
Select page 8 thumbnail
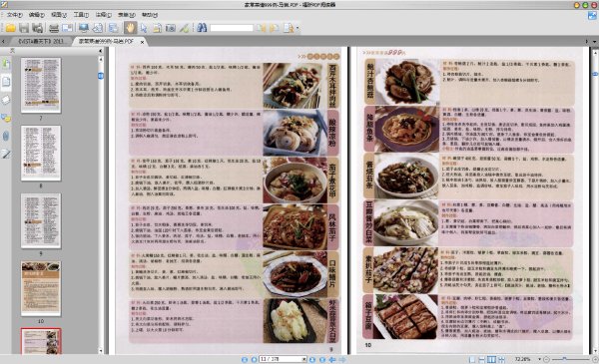click(41, 153)
